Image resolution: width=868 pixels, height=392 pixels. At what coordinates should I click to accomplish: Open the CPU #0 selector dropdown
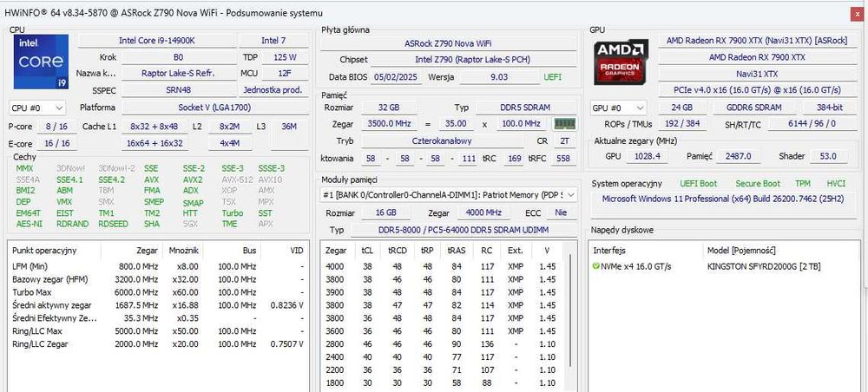point(37,108)
